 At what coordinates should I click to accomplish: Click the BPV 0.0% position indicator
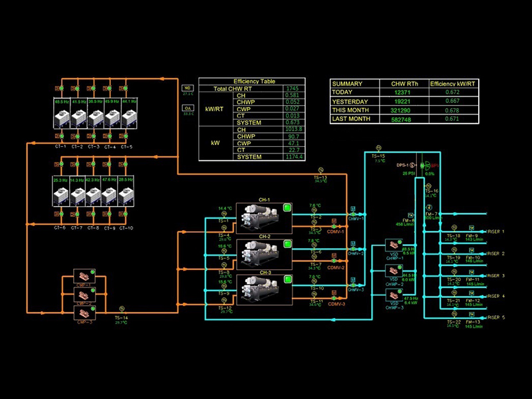430,174
